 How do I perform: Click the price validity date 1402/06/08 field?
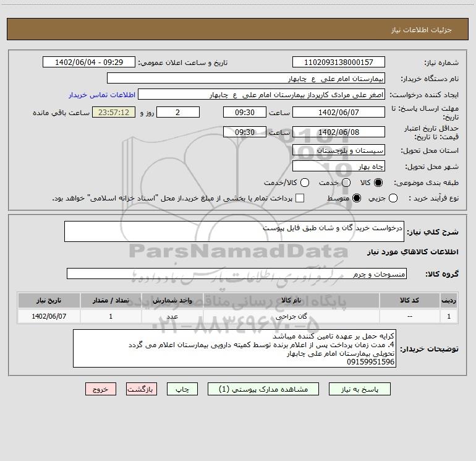coord(339,132)
